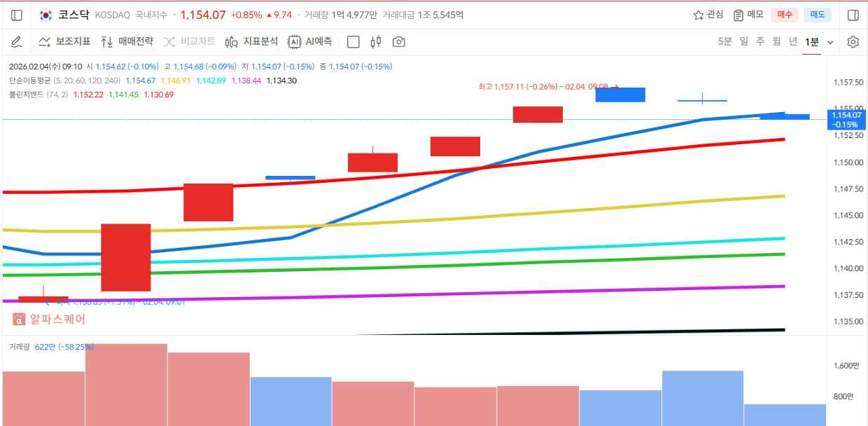The image size is (868, 426).
Task: Switch to 일 daily chart
Action: 743,42
